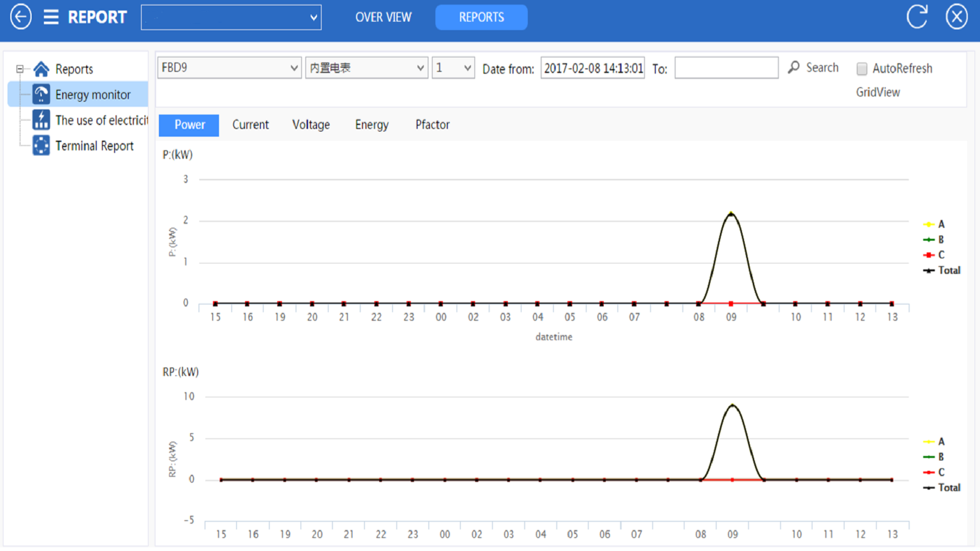Enable the AutoRefresh checkbox
Screen dimensions: 980x551
(x=862, y=68)
